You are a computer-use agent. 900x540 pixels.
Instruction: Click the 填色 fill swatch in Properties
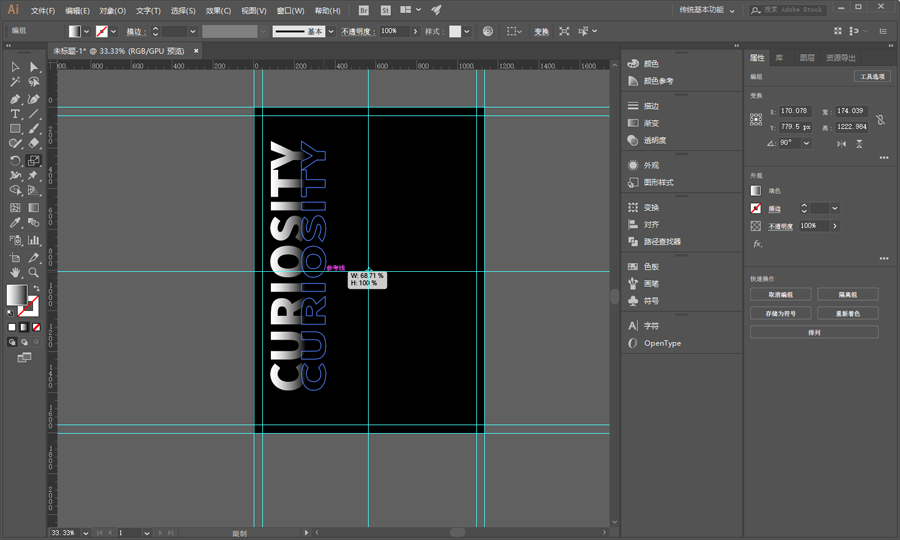pos(756,190)
